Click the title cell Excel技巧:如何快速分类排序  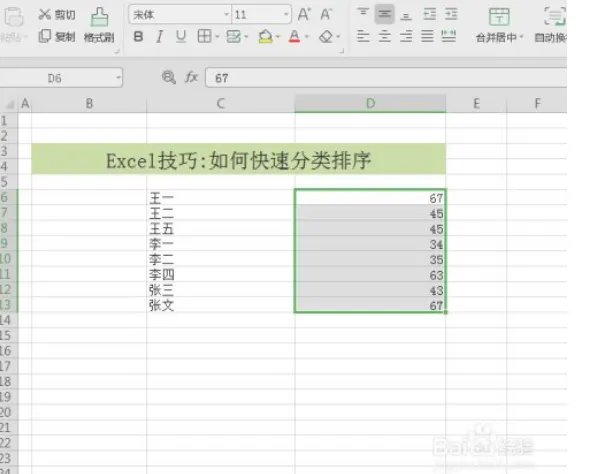click(239, 159)
